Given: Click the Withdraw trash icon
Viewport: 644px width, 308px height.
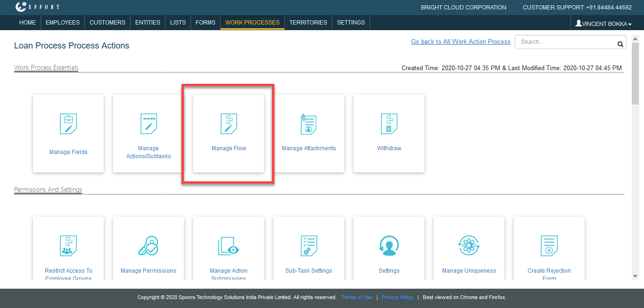Looking at the screenshot, I should (x=389, y=124).
